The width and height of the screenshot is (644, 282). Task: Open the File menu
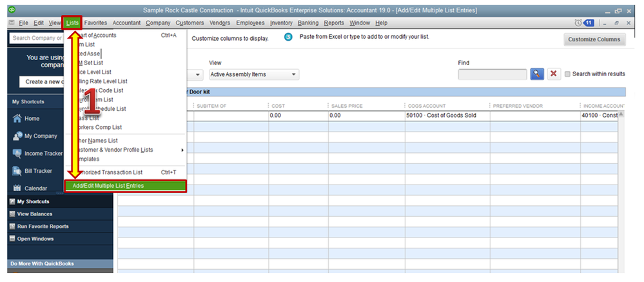click(23, 23)
